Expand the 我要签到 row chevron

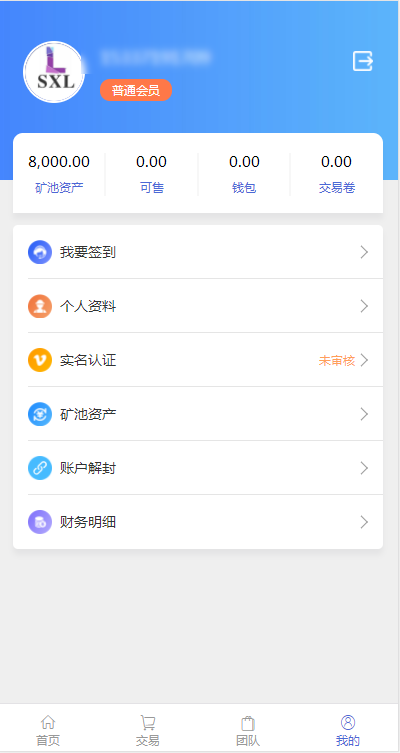coord(364,252)
